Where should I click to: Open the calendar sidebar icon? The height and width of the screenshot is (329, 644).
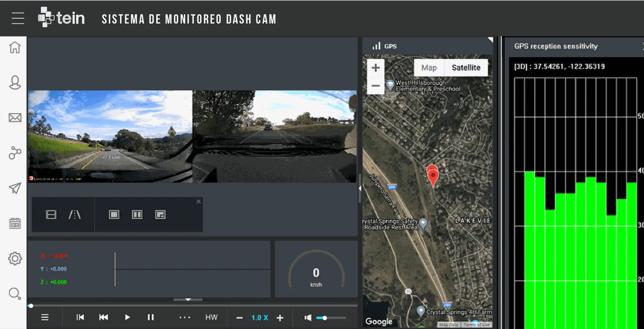[15, 223]
